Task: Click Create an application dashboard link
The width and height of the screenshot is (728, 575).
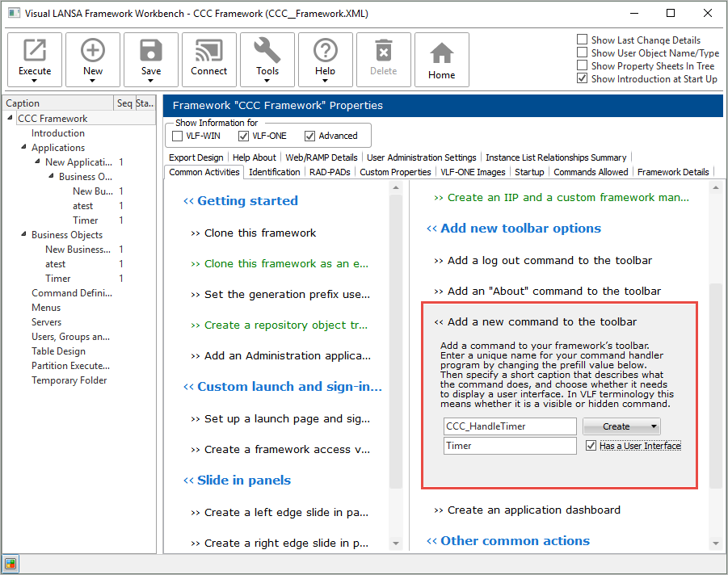Action: click(534, 510)
